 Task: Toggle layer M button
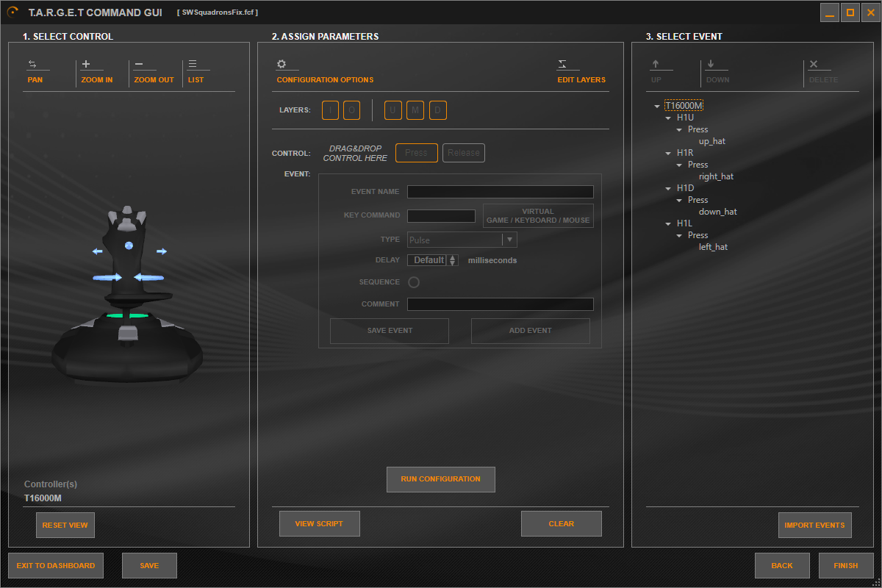tap(415, 110)
